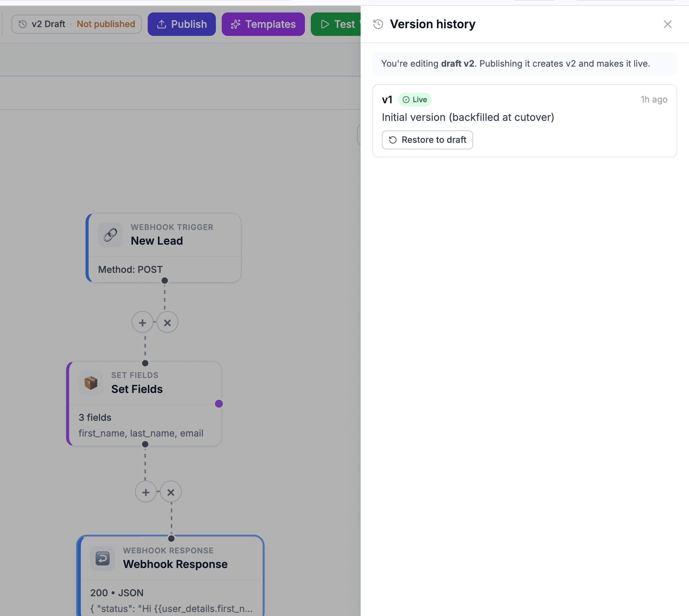The image size is (689, 616).
Task: Click the return arrow icon on Webhook Response
Action: (x=103, y=559)
